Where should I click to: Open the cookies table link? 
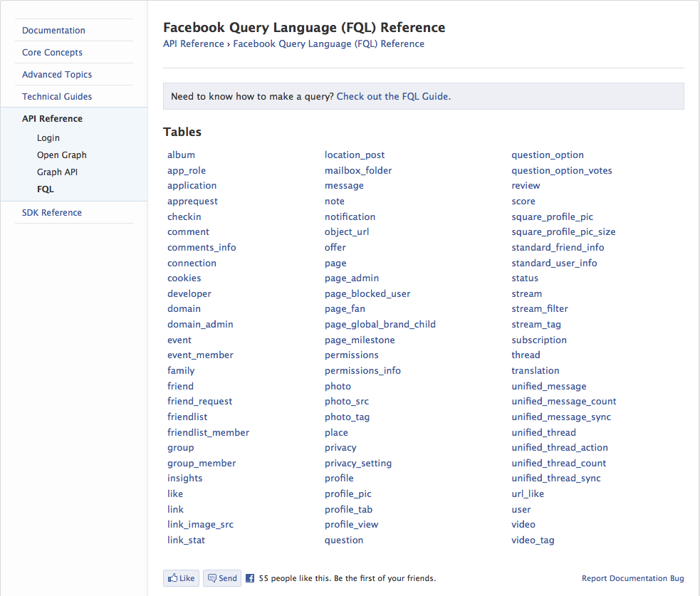coord(184,278)
